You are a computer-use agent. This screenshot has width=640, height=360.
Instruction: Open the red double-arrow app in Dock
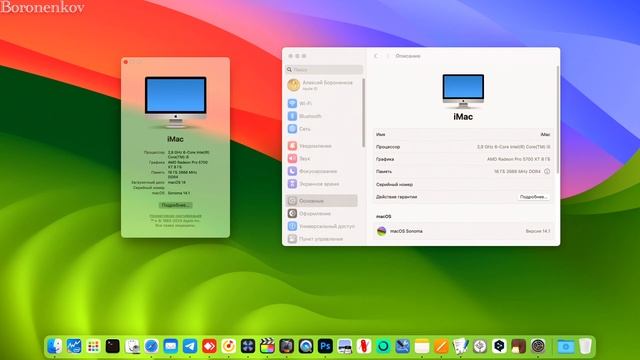point(209,346)
